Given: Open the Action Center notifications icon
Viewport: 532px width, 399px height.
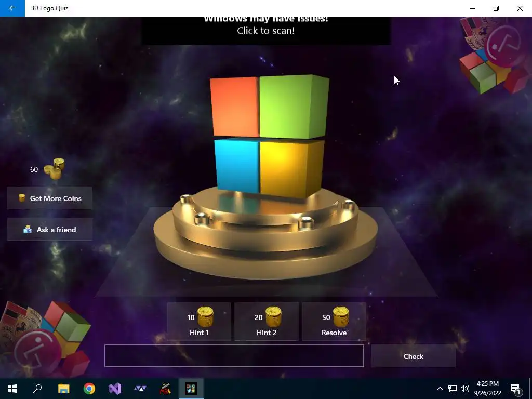Looking at the screenshot, I should 515,389.
